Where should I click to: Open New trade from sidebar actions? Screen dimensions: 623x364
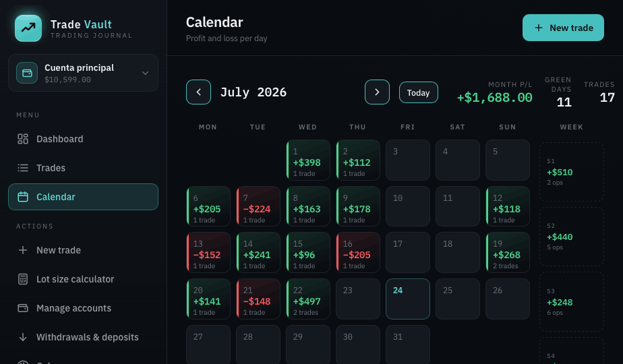click(x=83, y=250)
